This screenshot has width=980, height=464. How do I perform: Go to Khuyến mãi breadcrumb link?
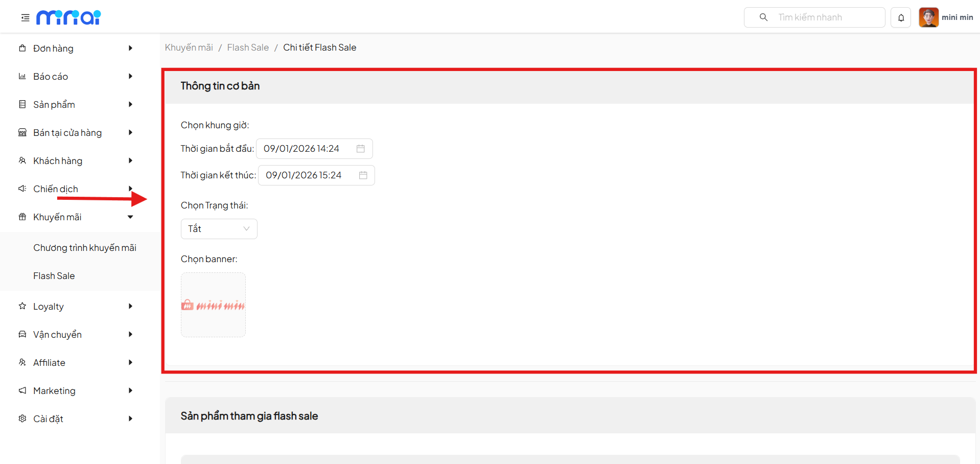[189, 48]
